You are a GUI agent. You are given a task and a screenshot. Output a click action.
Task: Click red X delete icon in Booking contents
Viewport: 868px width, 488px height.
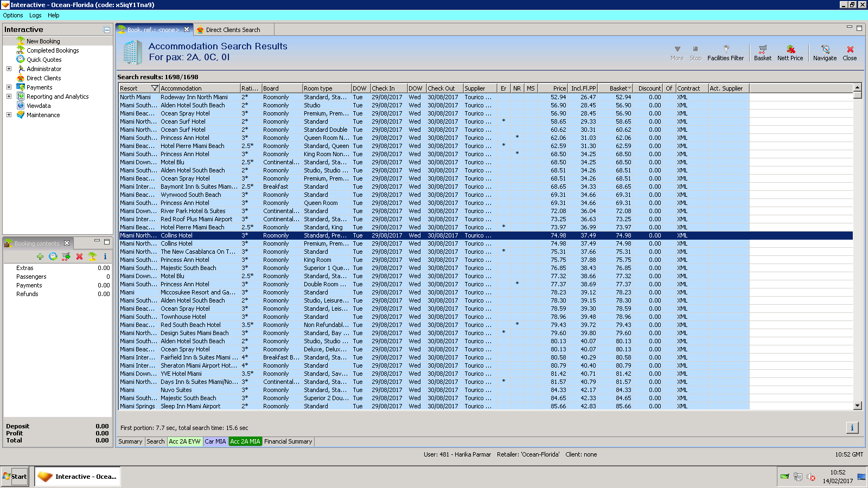pos(79,256)
